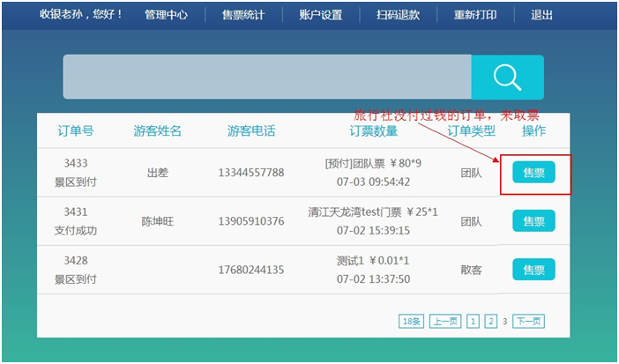Open 账户设置 in the top navigation
Viewport: 619px width, 364px height.
pyautogui.click(x=320, y=15)
